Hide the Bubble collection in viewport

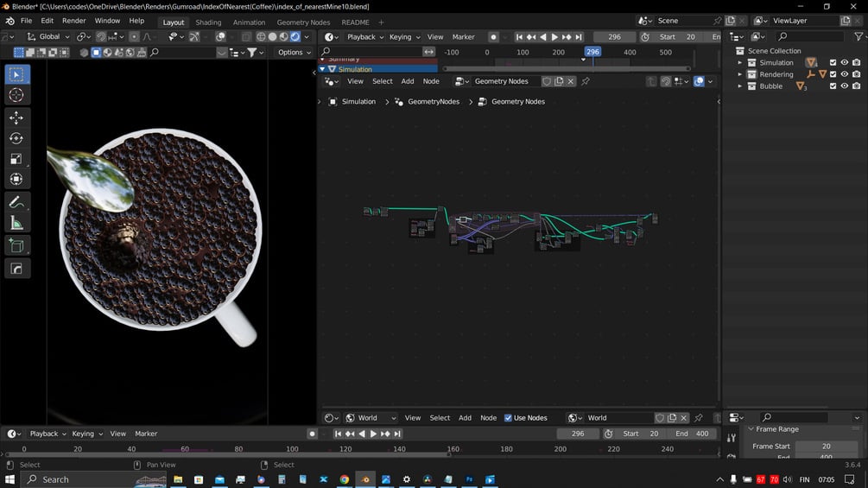pos(845,86)
